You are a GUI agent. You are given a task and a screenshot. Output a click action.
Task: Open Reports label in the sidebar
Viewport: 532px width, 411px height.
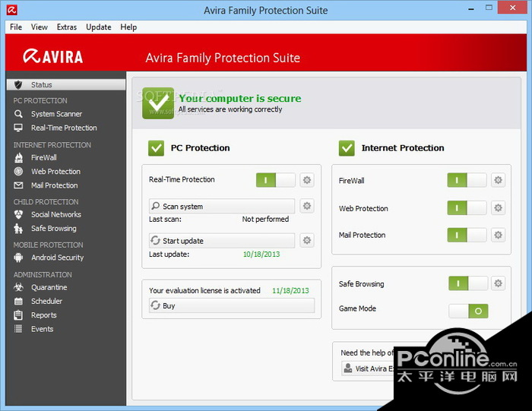[x=44, y=315]
